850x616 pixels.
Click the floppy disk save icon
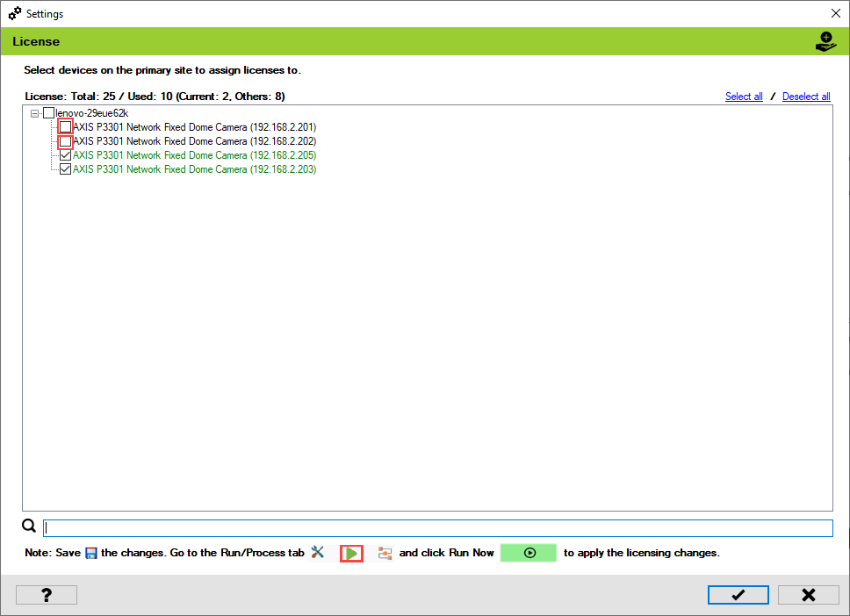click(x=90, y=554)
